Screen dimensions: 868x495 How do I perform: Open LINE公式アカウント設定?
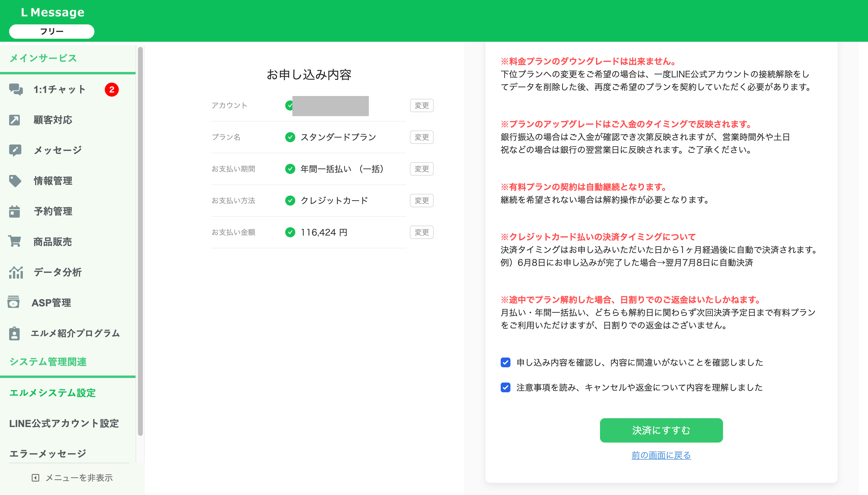[x=64, y=423]
